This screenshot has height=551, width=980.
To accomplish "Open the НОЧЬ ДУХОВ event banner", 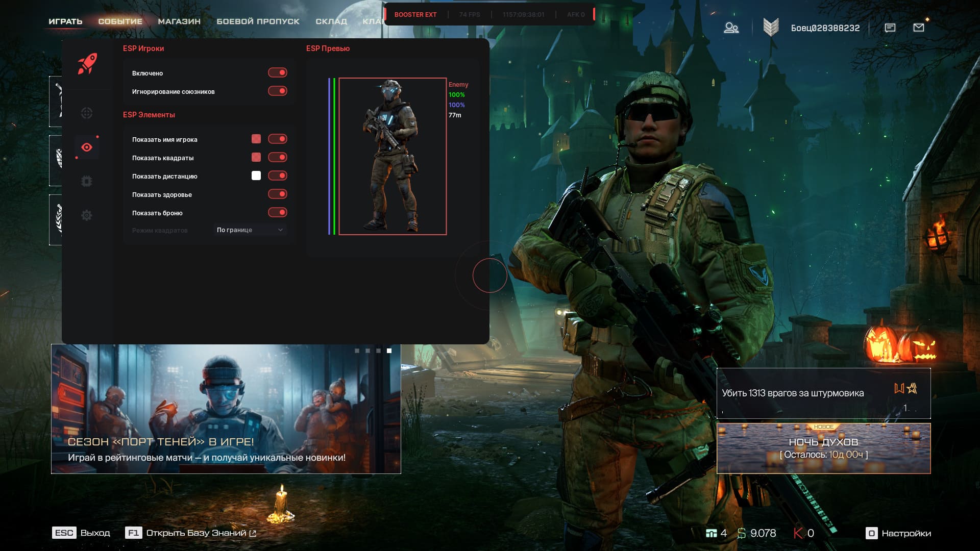I will click(x=823, y=448).
